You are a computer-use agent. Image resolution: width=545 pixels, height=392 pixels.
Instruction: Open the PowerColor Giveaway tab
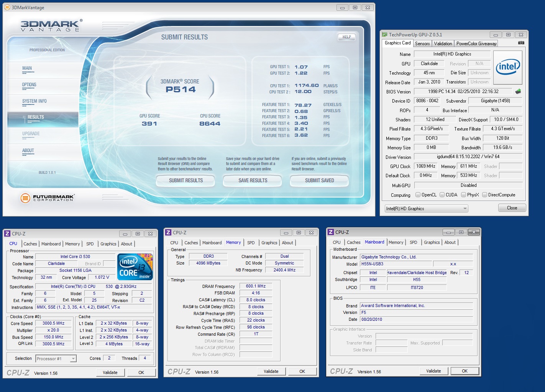476,44
